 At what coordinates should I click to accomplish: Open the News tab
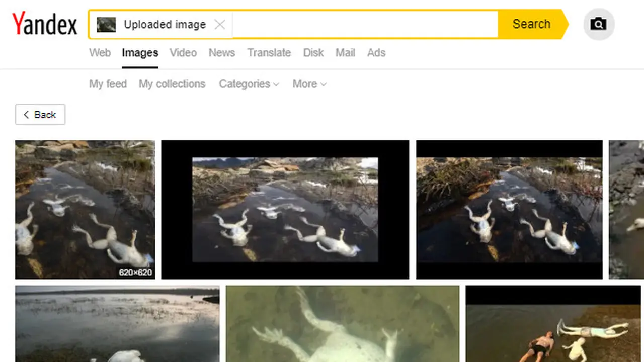(x=222, y=53)
